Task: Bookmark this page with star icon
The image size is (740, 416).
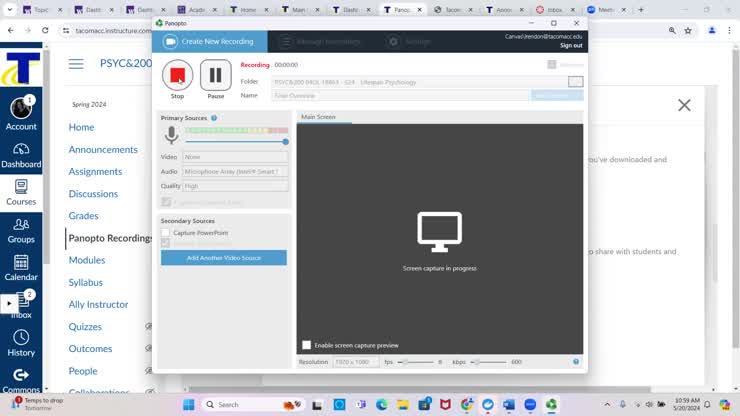Action: (688, 31)
